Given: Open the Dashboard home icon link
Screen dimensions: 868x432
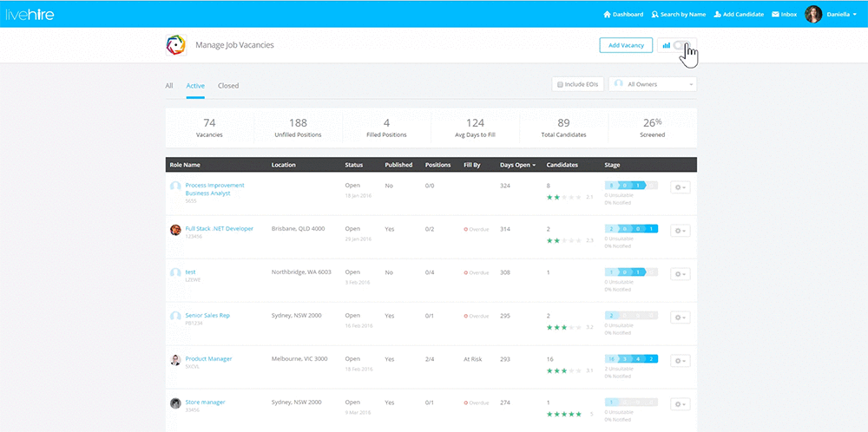Looking at the screenshot, I should coord(607,15).
